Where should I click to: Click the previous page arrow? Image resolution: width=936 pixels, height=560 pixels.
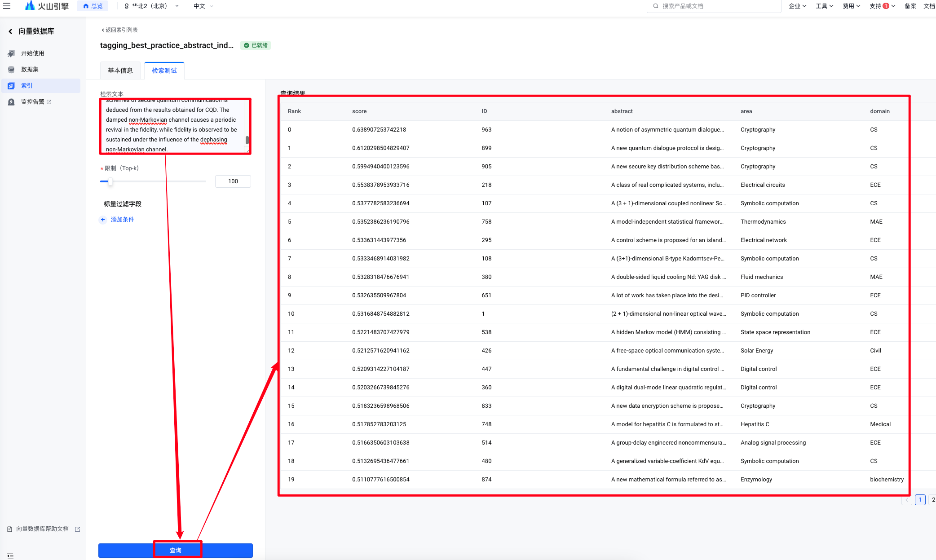(x=906, y=499)
